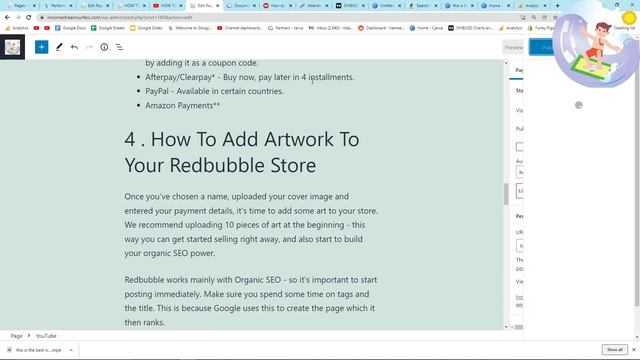Viewport: 640px width, 360px height.
Task: Click the heading How To Add Artwork
Action: coord(242,152)
